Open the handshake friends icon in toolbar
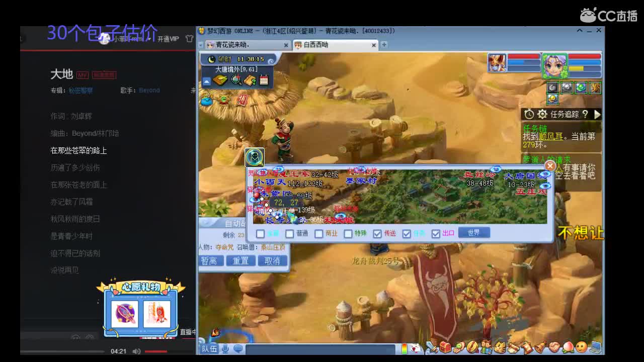This screenshot has width=644, height=362. coord(554,347)
